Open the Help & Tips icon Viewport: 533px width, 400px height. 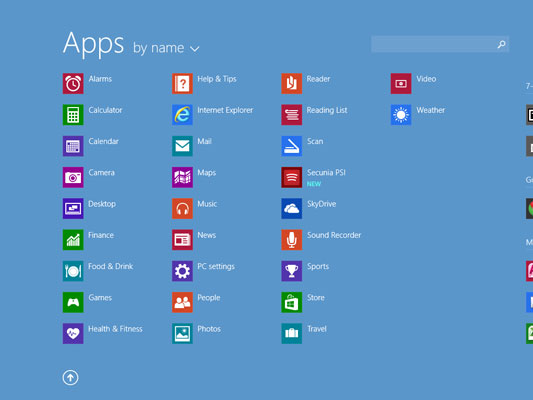coord(183,83)
